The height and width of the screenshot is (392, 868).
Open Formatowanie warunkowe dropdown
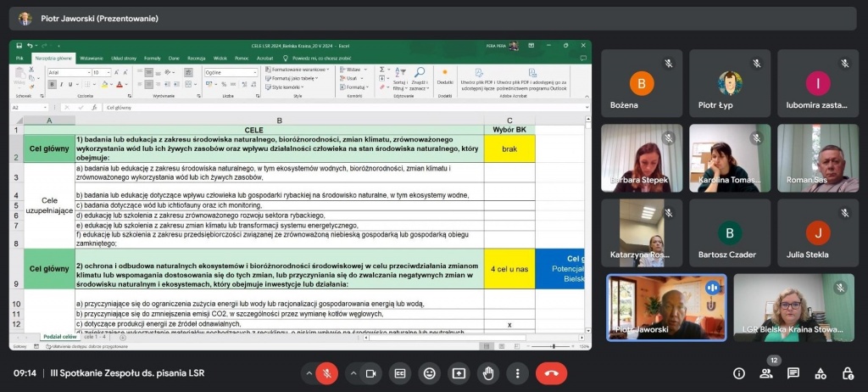coord(298,70)
